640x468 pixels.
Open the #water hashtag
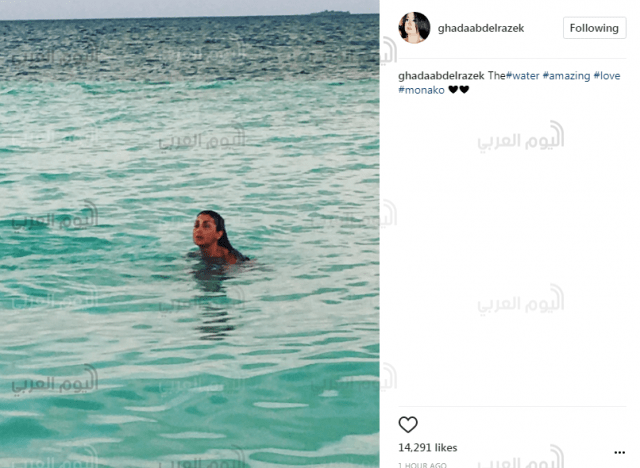[522, 75]
